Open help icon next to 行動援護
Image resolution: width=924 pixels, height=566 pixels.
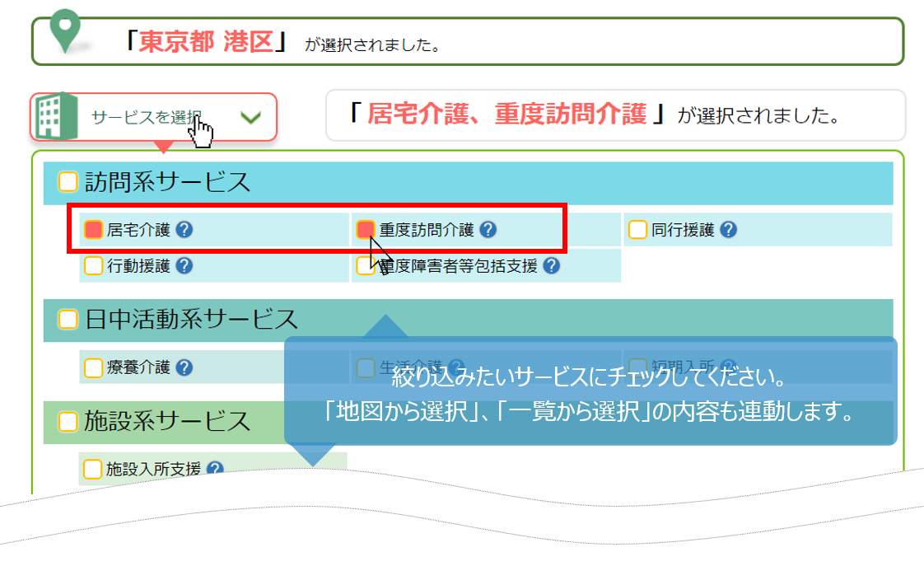click(x=184, y=266)
